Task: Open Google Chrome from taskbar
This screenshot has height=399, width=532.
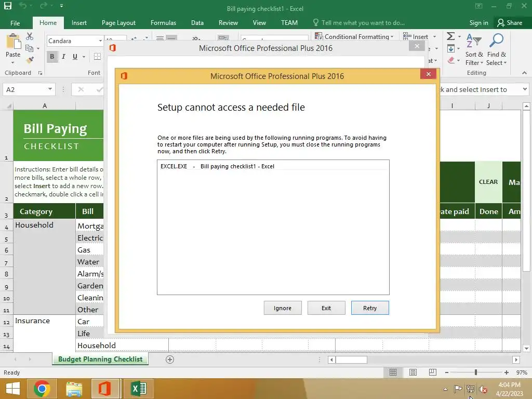Action: coord(42,389)
